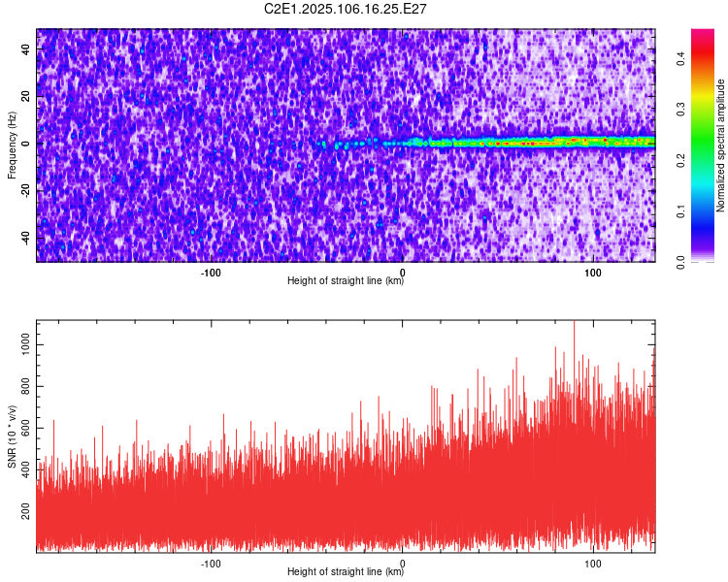
Task: Click the 100 tick label under the spectrogram
Action: coord(593,273)
